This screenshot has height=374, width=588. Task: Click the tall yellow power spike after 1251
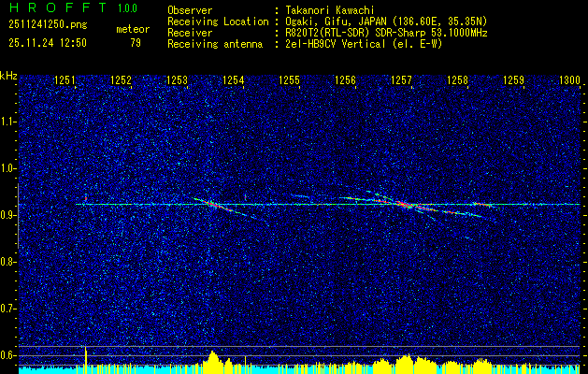86,360
